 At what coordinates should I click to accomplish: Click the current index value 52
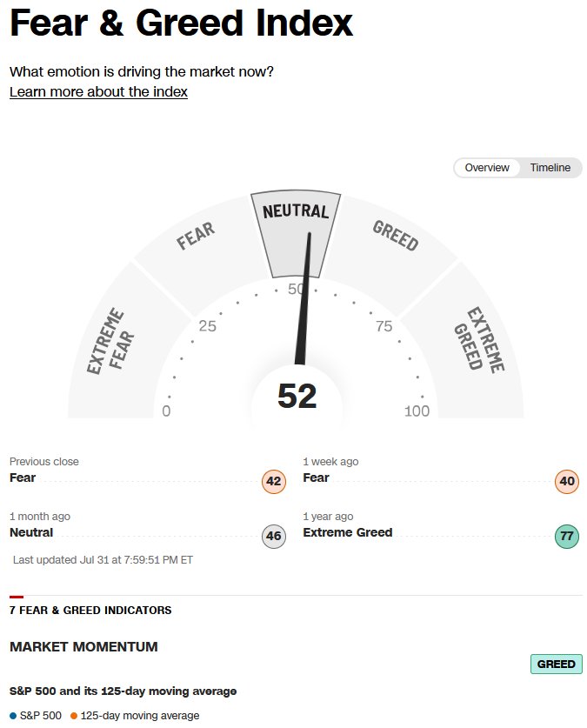(x=297, y=396)
